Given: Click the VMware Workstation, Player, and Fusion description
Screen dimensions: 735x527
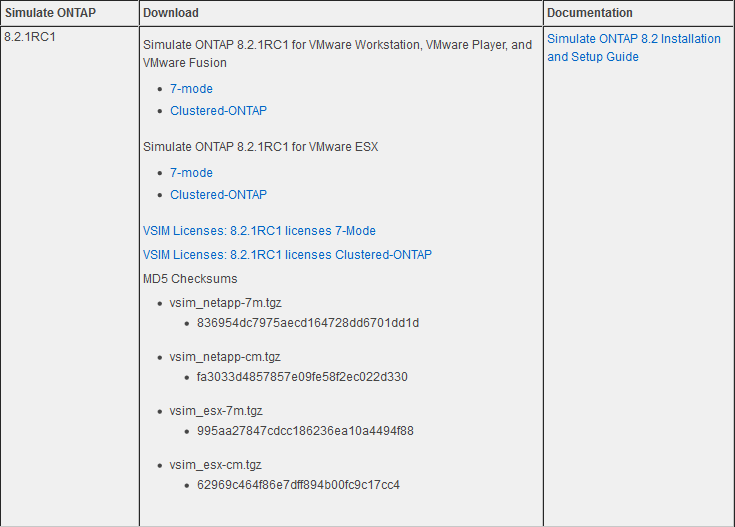Looking at the screenshot, I should (x=338, y=53).
